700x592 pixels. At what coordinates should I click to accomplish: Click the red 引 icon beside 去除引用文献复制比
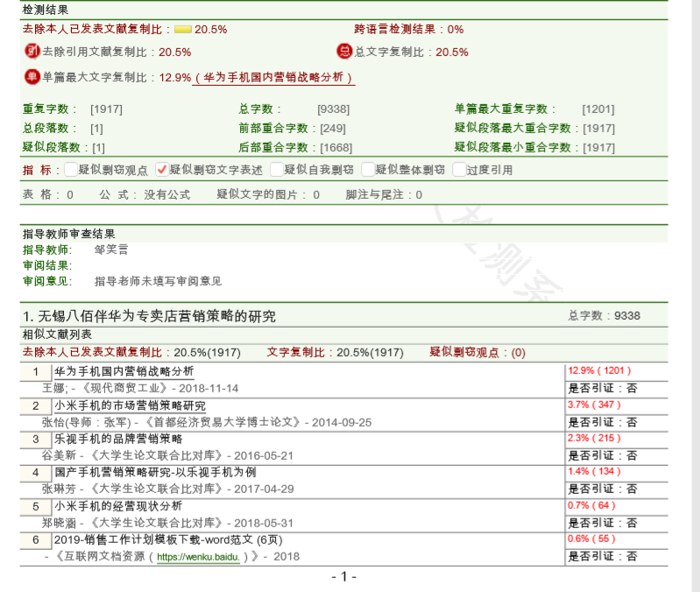(x=32, y=52)
